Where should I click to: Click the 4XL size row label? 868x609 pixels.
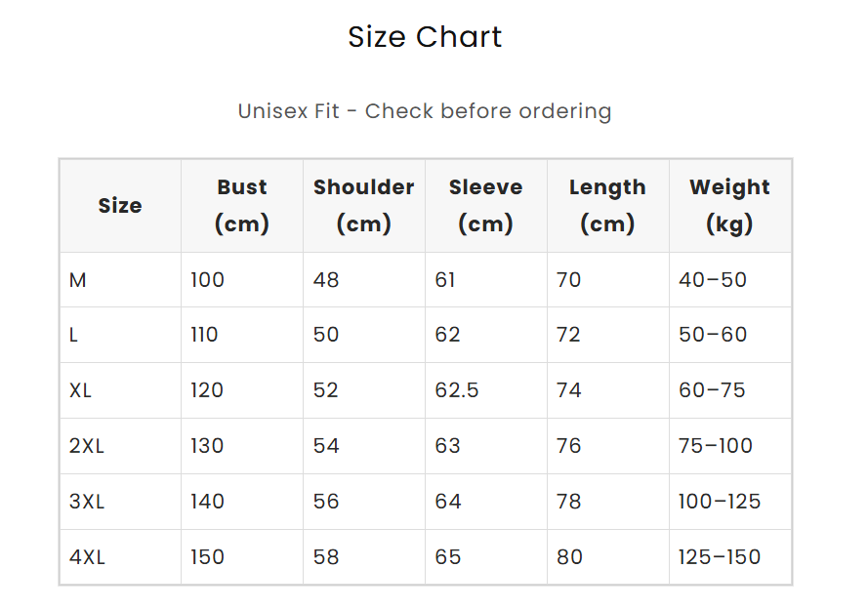pos(87,557)
